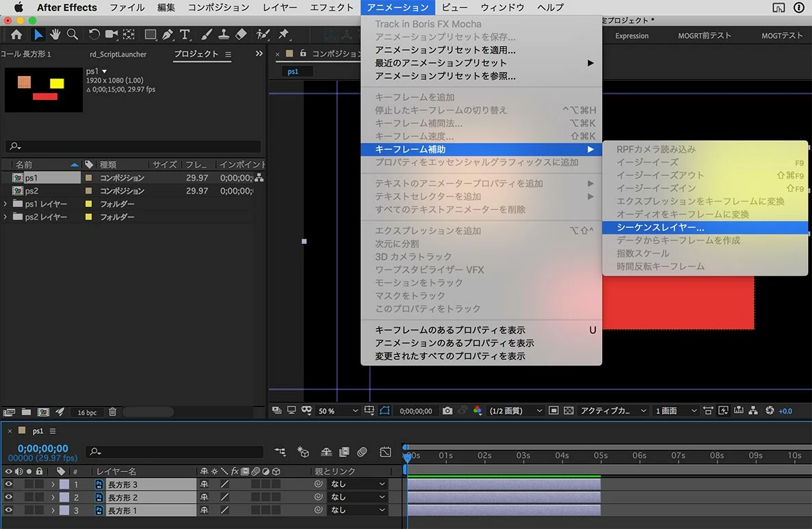Select the Clone Stamp tool
Image resolution: width=812 pixels, height=529 pixels.
(x=224, y=34)
